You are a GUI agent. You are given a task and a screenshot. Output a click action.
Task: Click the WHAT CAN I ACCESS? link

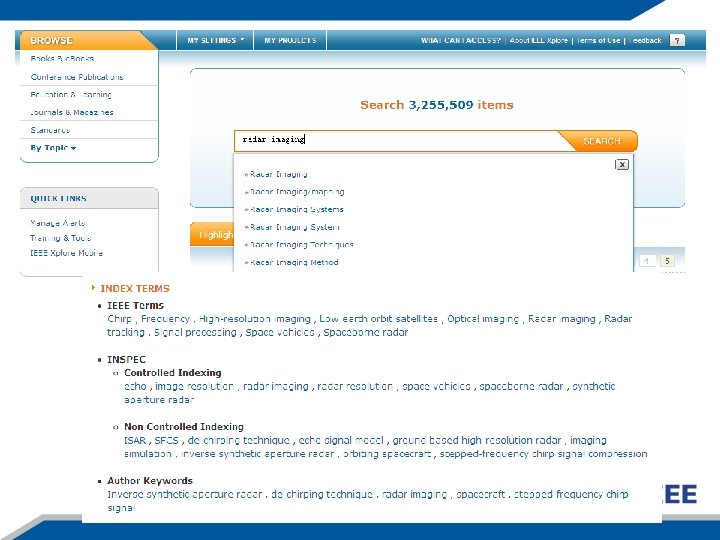coord(461,40)
